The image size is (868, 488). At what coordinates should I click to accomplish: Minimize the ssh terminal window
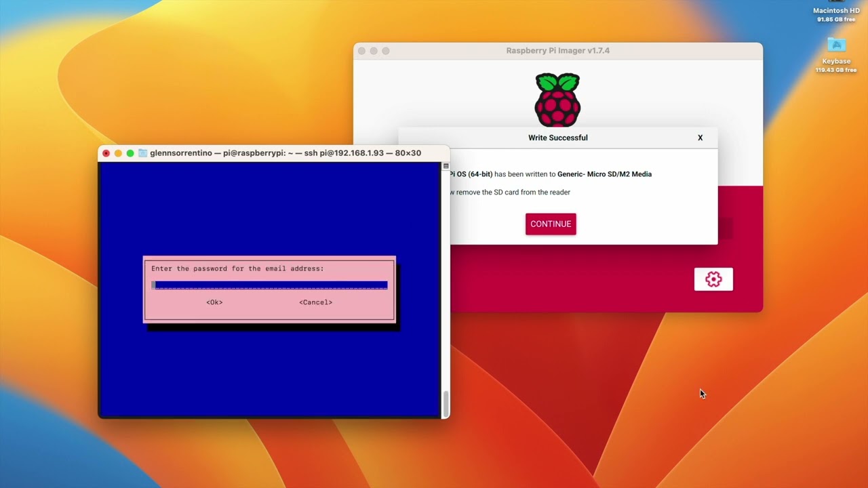tap(118, 153)
